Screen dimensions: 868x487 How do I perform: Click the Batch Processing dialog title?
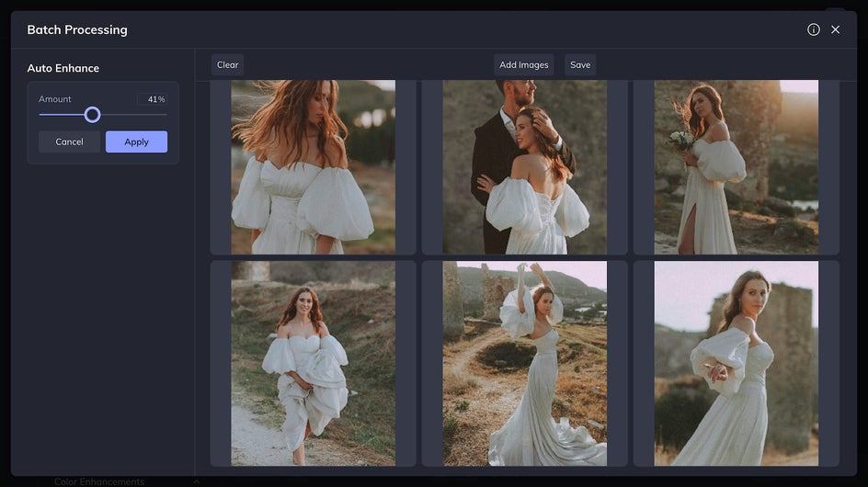pyautogui.click(x=77, y=29)
